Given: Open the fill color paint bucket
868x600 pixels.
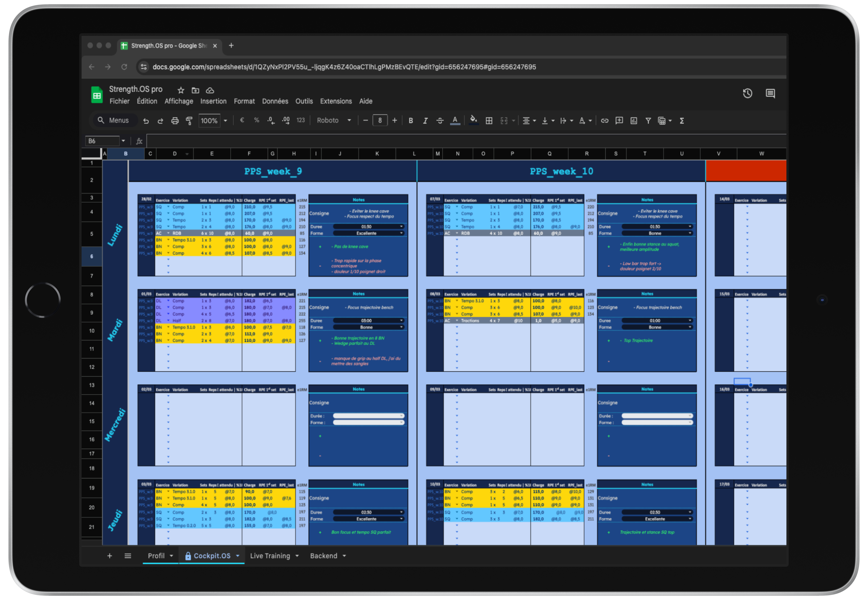Looking at the screenshot, I should click(473, 120).
